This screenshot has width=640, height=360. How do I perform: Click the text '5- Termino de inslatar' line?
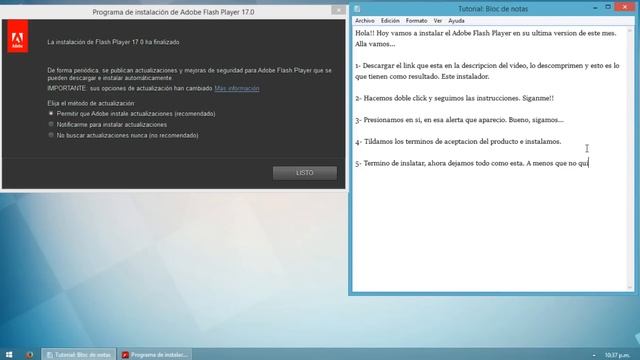pos(472,163)
